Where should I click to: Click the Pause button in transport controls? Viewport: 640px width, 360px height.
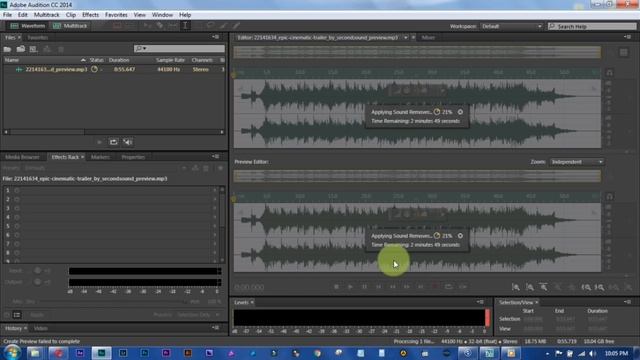point(364,287)
